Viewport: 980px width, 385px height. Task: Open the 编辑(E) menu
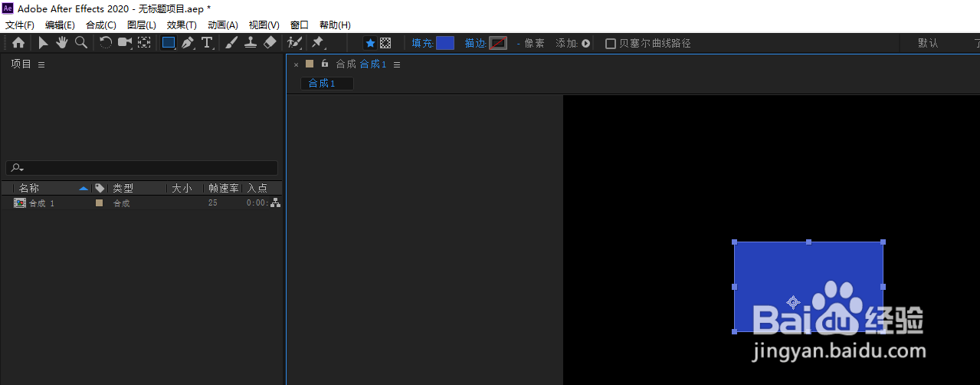[60, 25]
